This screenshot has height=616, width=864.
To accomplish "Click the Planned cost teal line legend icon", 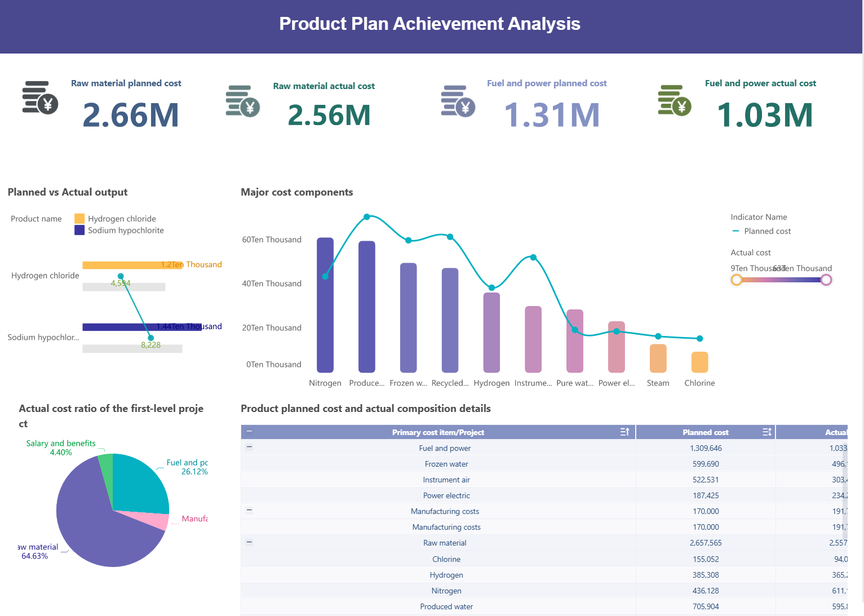I will click(x=737, y=231).
